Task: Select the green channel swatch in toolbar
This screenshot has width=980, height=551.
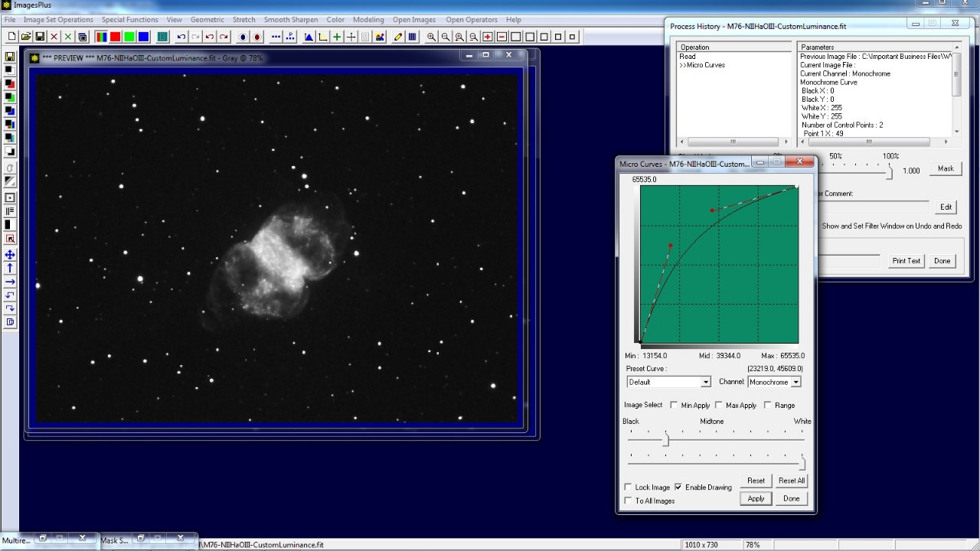Action: coord(129,37)
